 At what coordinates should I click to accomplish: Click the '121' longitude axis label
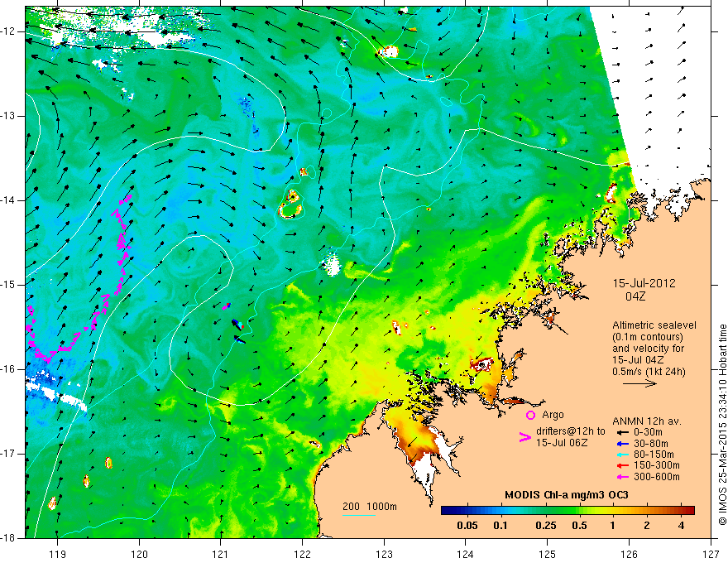click(221, 554)
